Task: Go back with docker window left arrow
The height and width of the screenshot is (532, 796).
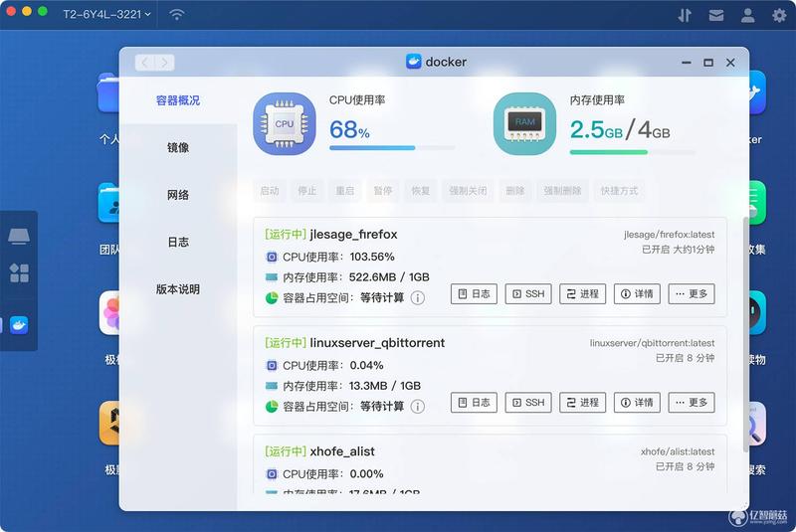Action: click(145, 63)
